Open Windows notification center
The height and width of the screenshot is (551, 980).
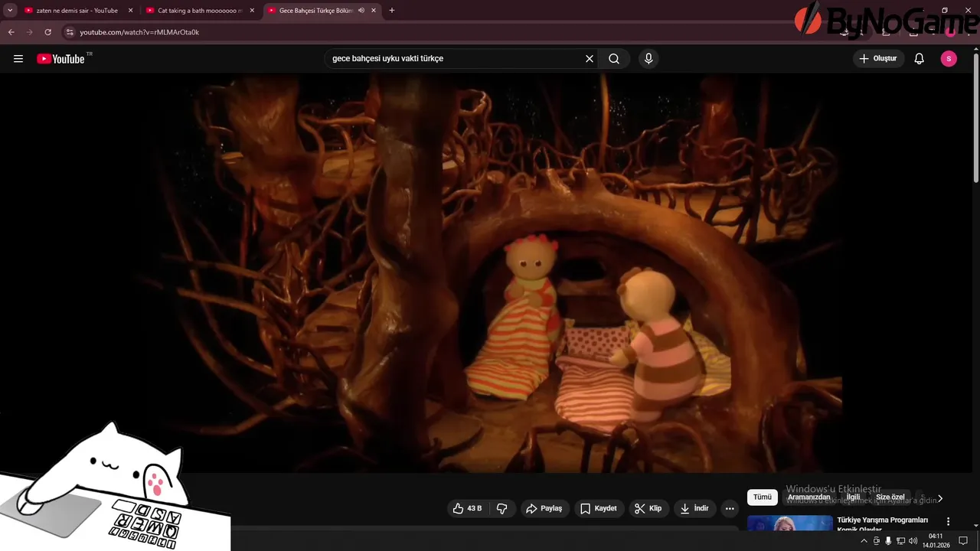click(x=963, y=541)
